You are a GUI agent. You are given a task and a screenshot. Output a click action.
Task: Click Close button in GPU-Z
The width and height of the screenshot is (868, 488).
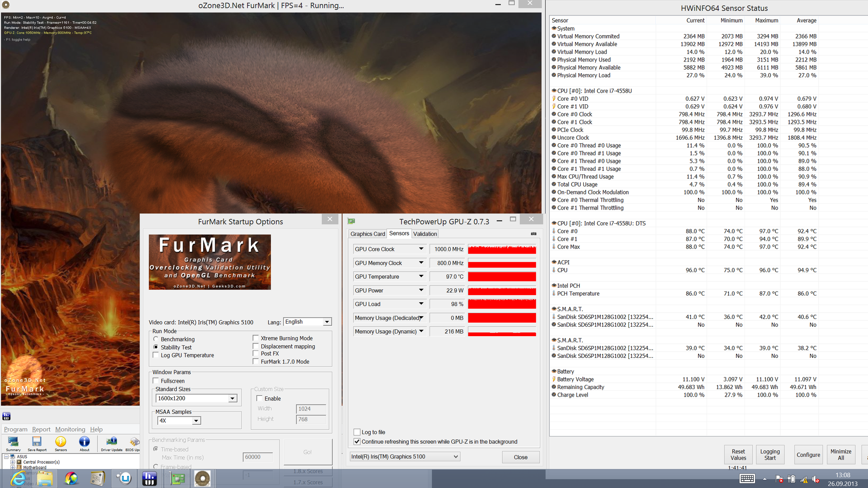pos(520,457)
